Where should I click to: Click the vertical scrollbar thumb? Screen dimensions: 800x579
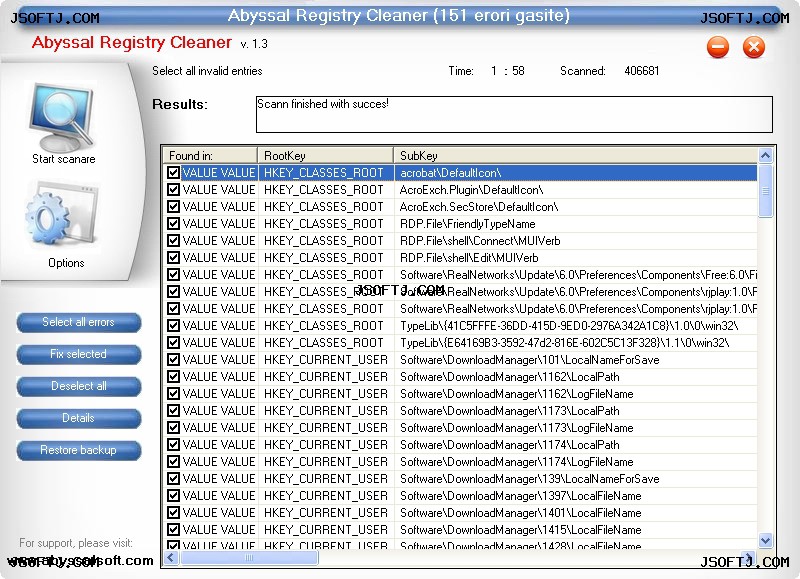coord(765,191)
